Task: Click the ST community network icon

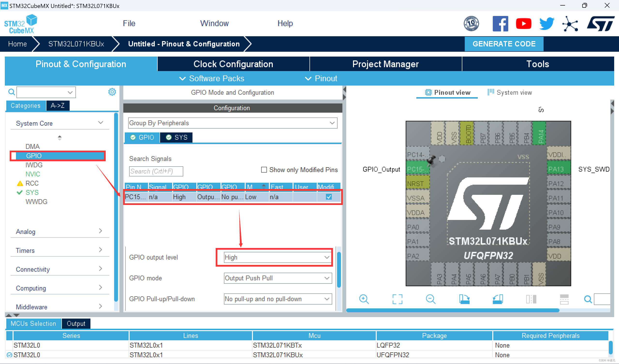Action: coord(570,24)
